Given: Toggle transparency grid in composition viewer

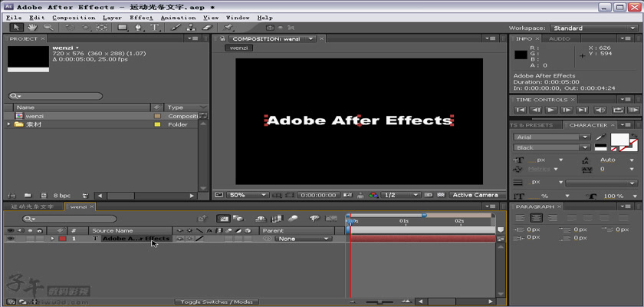Looking at the screenshot, I should (441, 195).
